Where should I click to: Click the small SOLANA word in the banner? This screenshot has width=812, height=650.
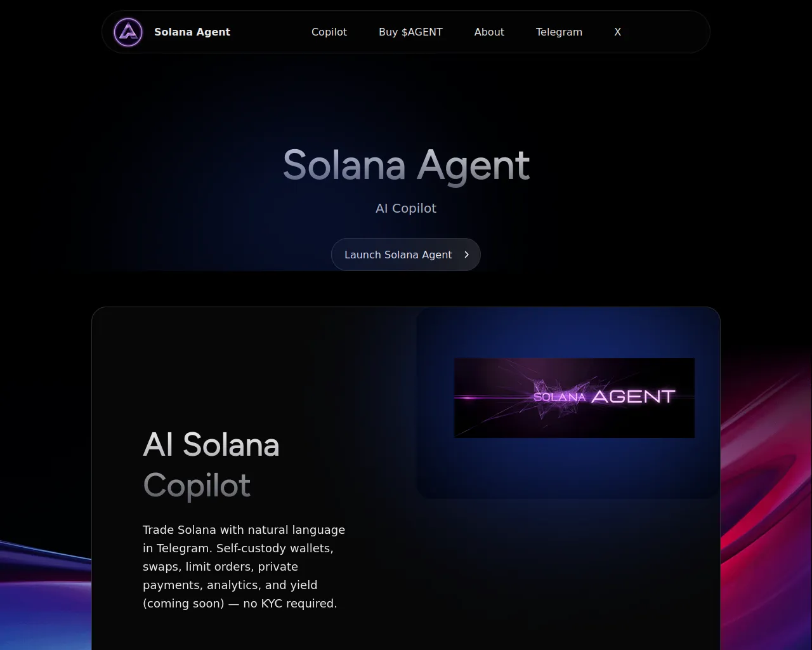click(x=560, y=397)
